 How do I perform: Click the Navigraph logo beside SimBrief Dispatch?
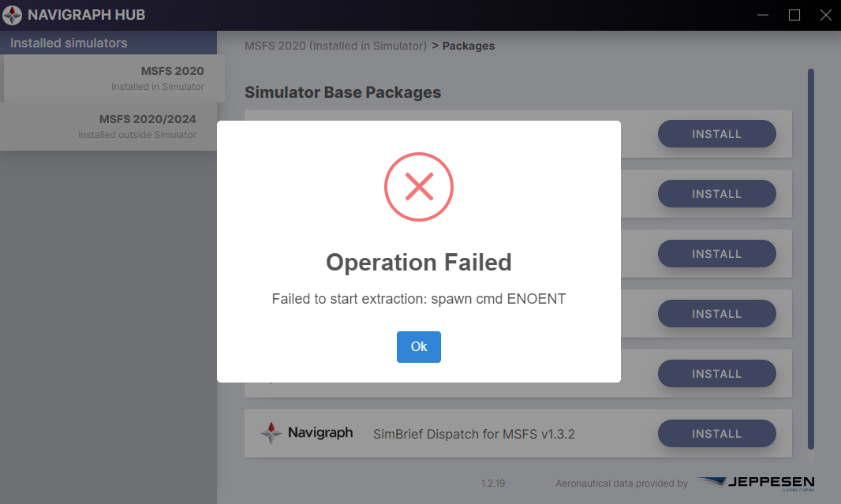pyautogui.click(x=306, y=433)
